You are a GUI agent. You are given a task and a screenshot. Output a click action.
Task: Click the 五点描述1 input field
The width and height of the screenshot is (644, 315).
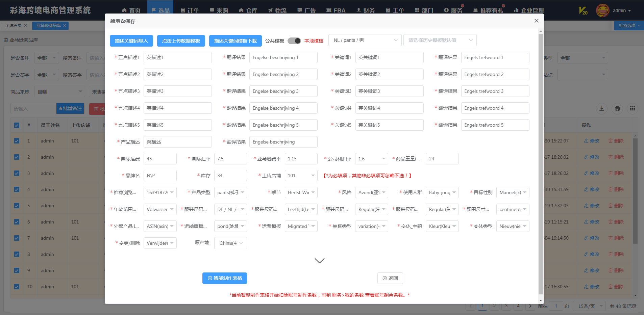177,57
